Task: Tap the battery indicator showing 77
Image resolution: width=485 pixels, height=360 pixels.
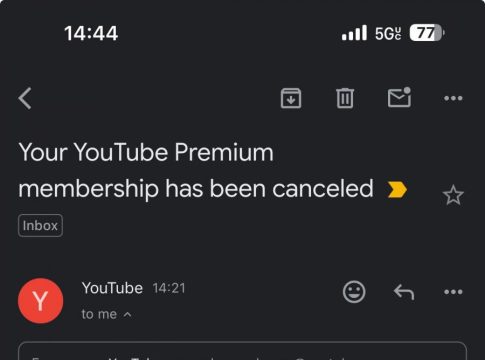Action: [x=427, y=33]
